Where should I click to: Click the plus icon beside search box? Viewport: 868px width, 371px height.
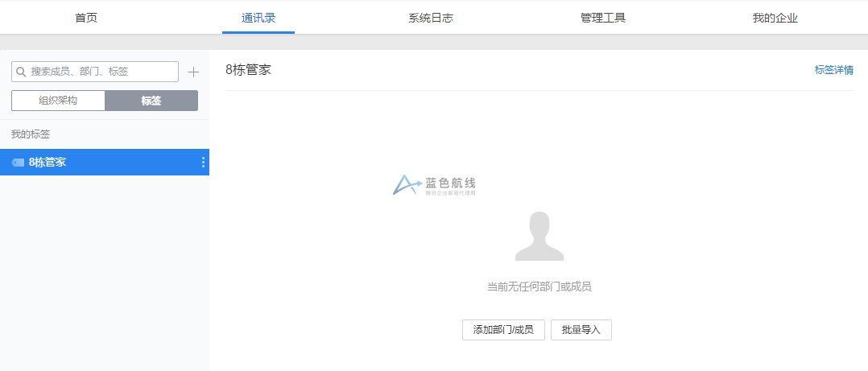pos(193,72)
